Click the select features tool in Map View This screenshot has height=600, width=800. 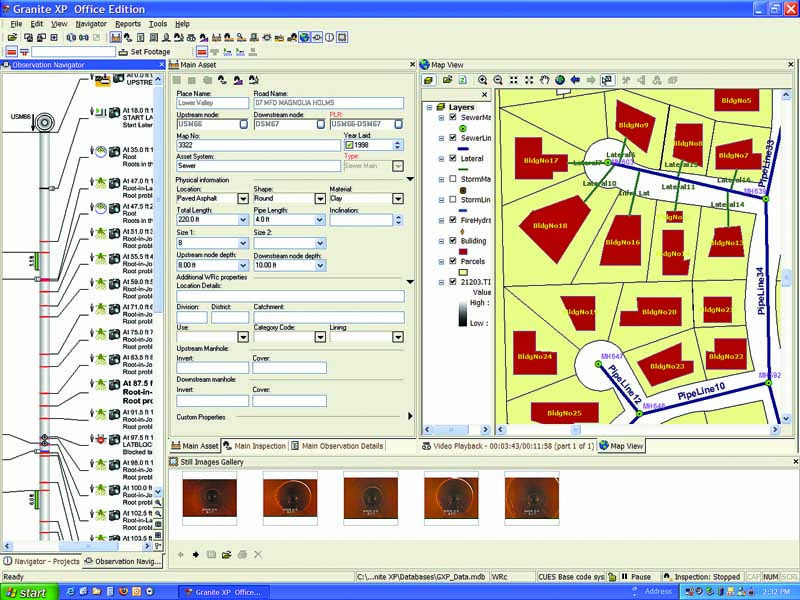(607, 80)
